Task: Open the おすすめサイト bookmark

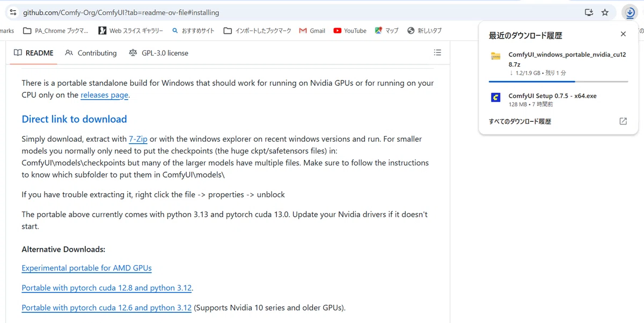Action: 193,31
